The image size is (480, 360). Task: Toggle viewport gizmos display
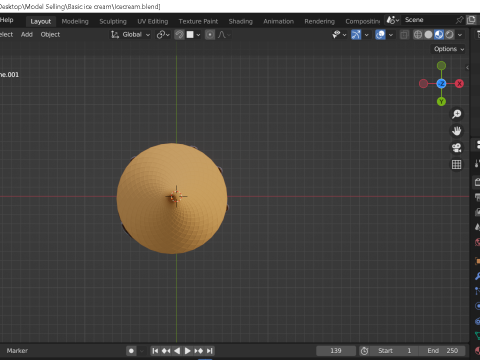tap(356, 34)
